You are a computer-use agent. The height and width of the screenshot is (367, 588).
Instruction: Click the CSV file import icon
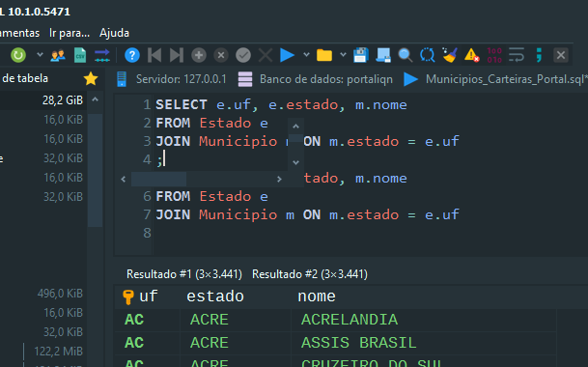tap(80, 55)
